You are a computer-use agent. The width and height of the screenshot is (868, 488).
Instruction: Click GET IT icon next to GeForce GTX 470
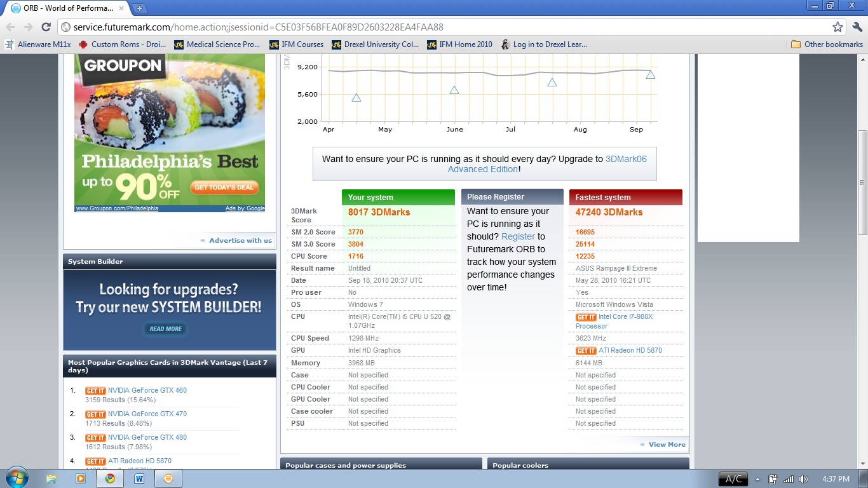pyautogui.click(x=95, y=414)
